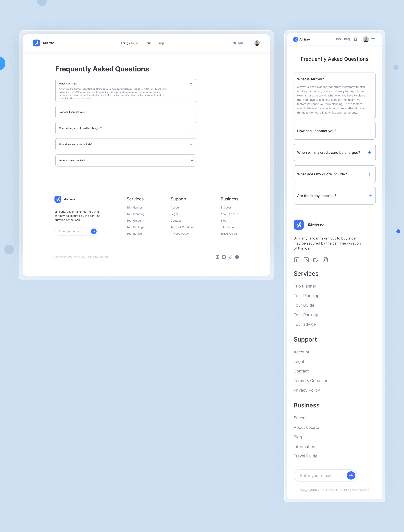Open the Things To Do nav item
404x532 pixels.
tap(129, 43)
